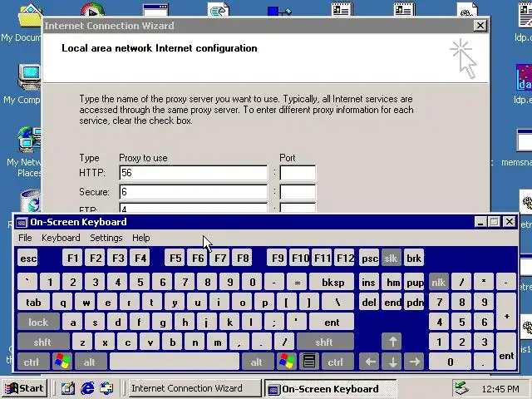Click the pup page up key
This screenshot has height=399, width=532.
[x=414, y=282]
